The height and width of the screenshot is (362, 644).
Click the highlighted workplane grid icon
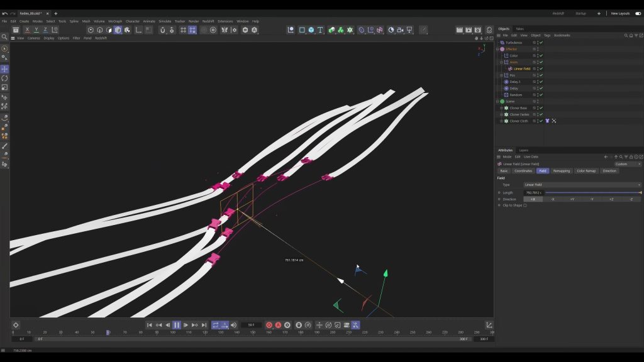[x=192, y=30]
